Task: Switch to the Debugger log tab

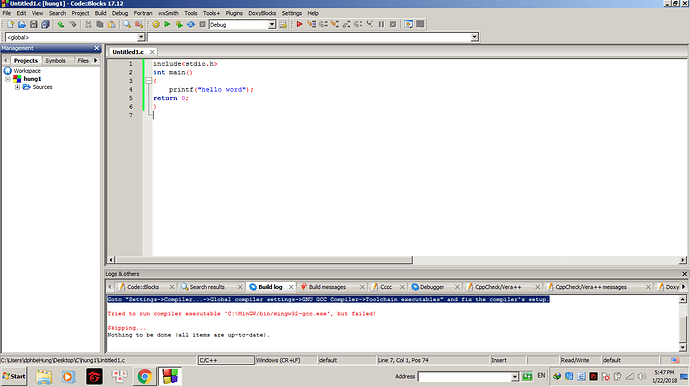Action: [x=432, y=287]
